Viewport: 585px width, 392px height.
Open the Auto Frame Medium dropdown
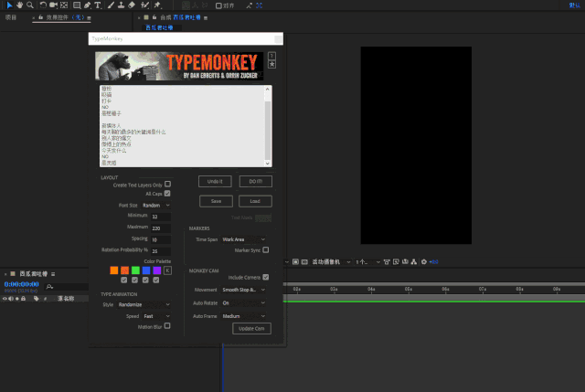coord(243,316)
